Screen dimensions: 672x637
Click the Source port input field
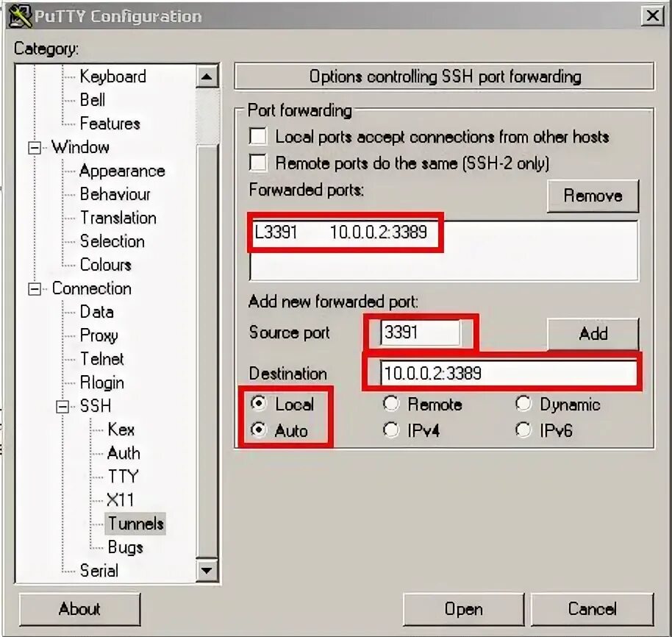coord(420,332)
